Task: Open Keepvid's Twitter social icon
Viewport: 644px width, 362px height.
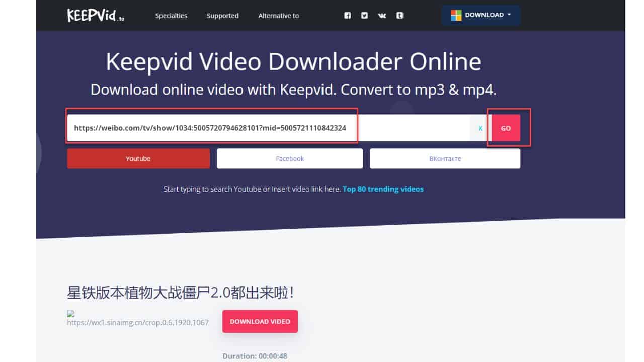Action: pyautogui.click(x=364, y=16)
